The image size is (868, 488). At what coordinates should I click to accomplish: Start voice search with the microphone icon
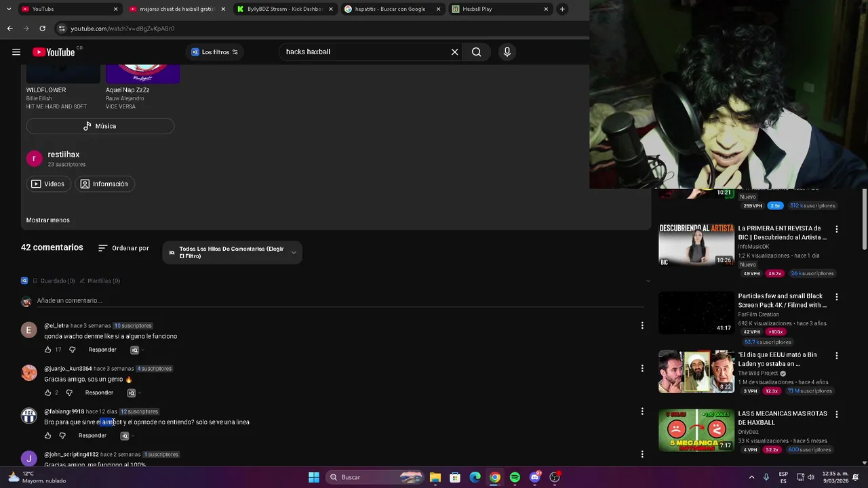(507, 52)
